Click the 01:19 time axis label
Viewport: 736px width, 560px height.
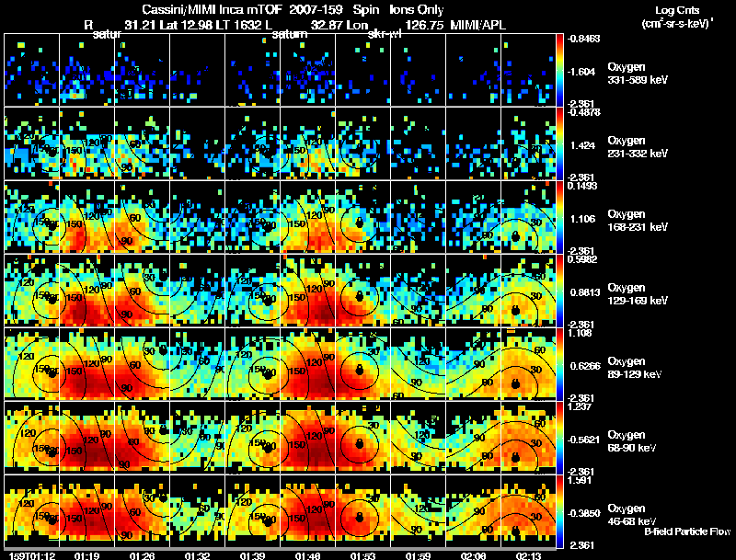(x=86, y=555)
